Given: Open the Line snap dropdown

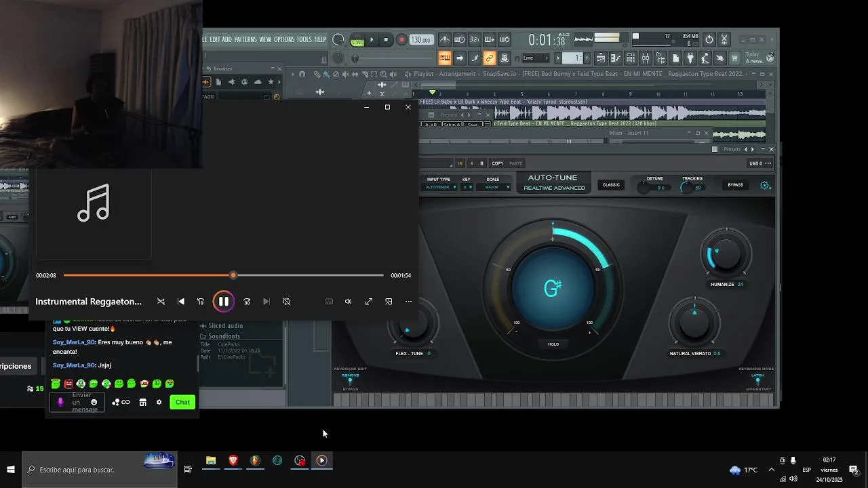Looking at the screenshot, I should click(x=536, y=58).
